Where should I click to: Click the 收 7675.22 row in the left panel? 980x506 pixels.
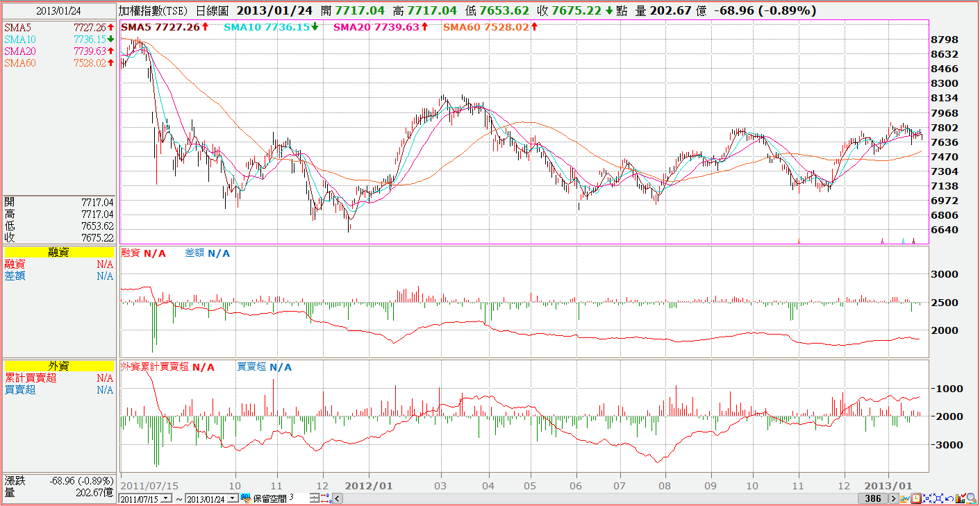(x=58, y=237)
